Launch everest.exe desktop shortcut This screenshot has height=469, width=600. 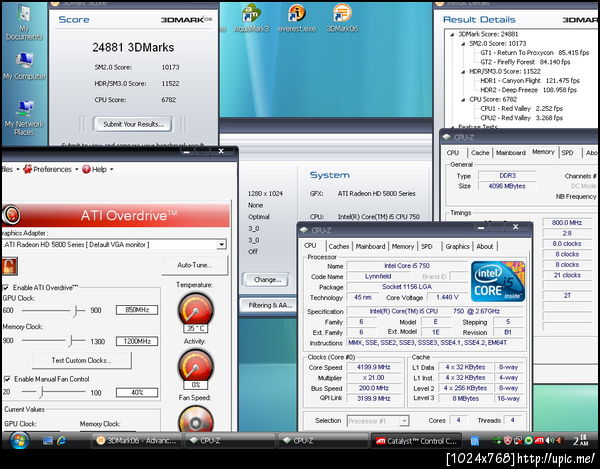point(297,18)
